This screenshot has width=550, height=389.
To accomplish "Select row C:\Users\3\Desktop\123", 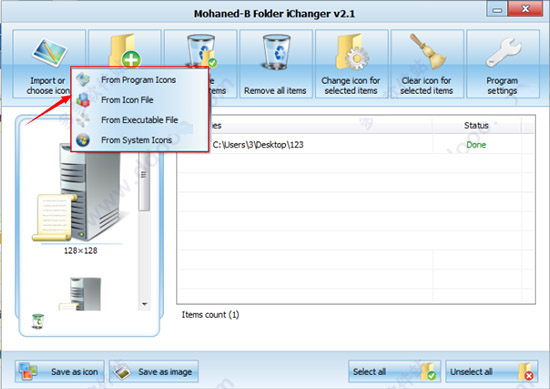I will coord(356,145).
